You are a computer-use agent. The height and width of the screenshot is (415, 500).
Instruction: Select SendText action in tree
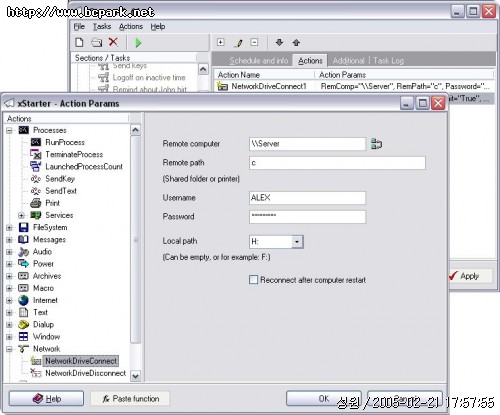point(61,191)
